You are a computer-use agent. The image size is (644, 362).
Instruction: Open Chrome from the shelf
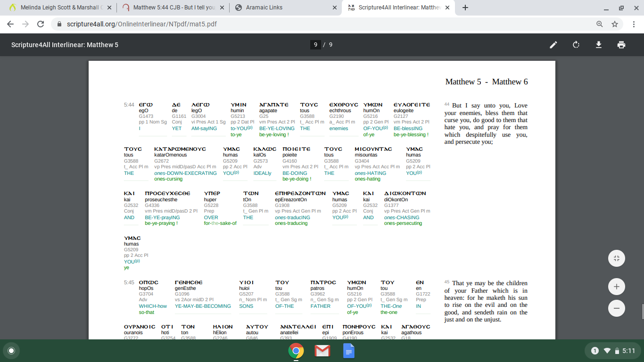(296, 351)
